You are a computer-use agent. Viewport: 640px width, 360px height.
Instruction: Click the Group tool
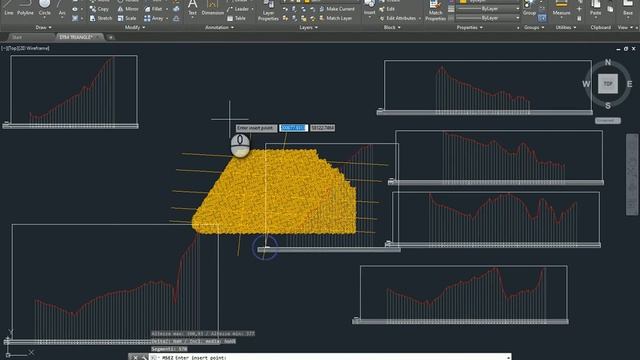[x=529, y=8]
